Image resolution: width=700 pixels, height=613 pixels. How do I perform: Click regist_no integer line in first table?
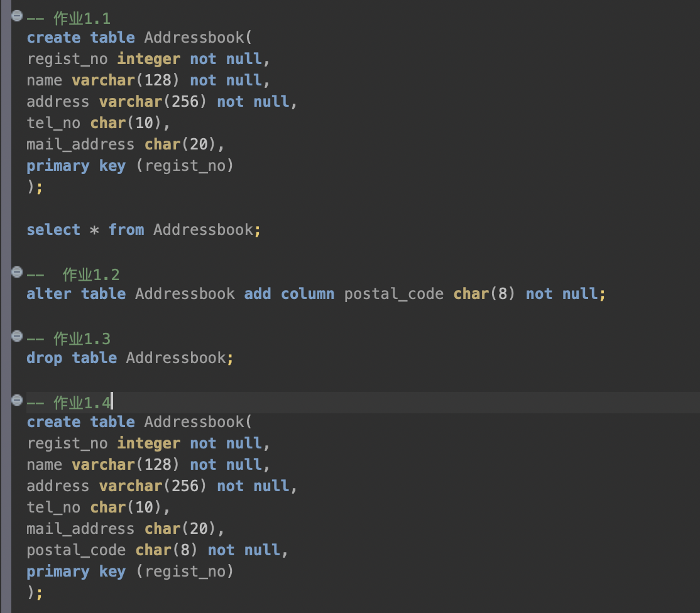148,59
